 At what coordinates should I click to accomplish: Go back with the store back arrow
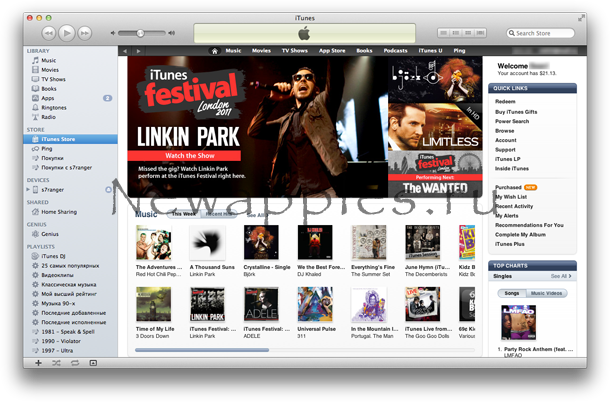click(x=125, y=51)
